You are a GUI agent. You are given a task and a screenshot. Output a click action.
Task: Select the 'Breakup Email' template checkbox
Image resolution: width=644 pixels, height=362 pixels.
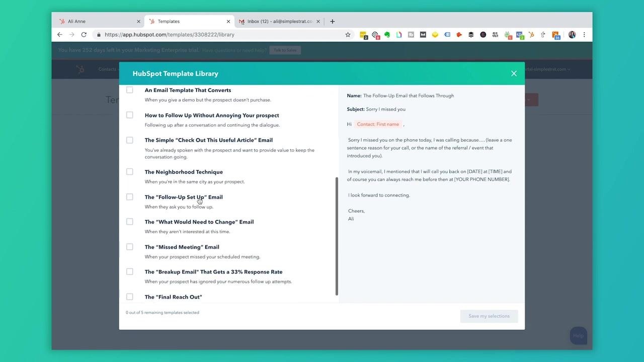pos(130,272)
